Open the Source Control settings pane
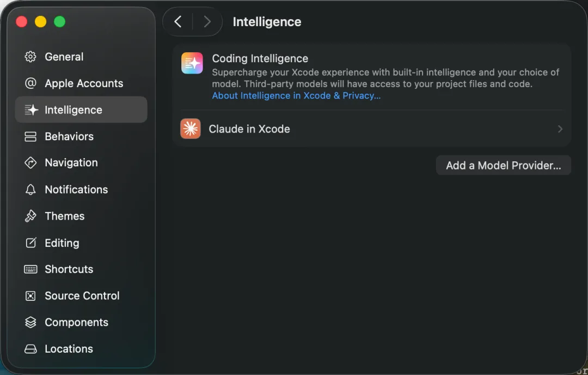This screenshot has height=375, width=588. click(82, 296)
